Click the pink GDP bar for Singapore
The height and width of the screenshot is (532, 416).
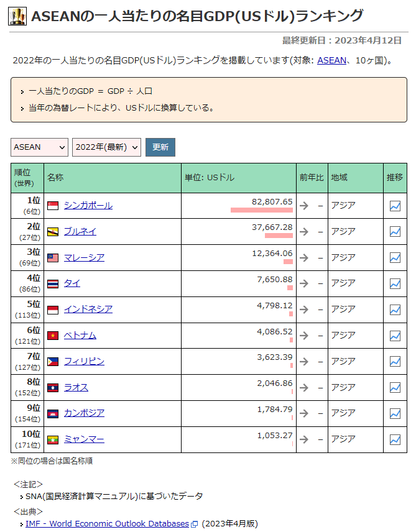(x=261, y=210)
